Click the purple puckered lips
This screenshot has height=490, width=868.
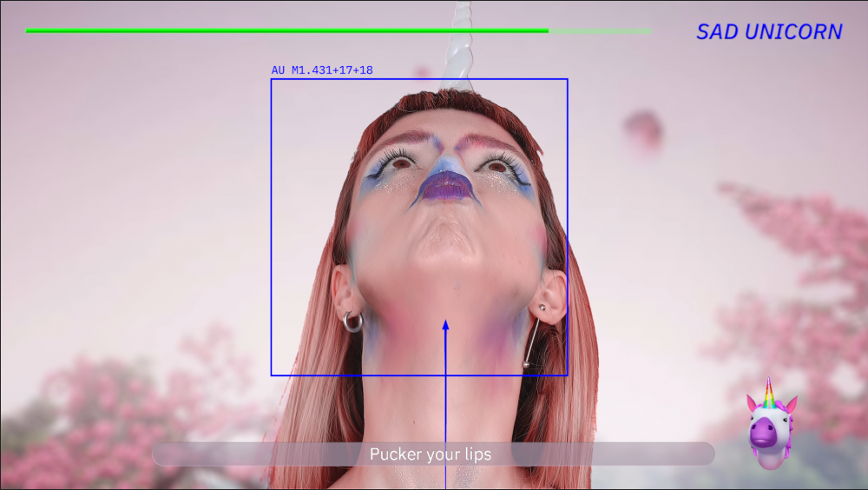[x=446, y=187]
